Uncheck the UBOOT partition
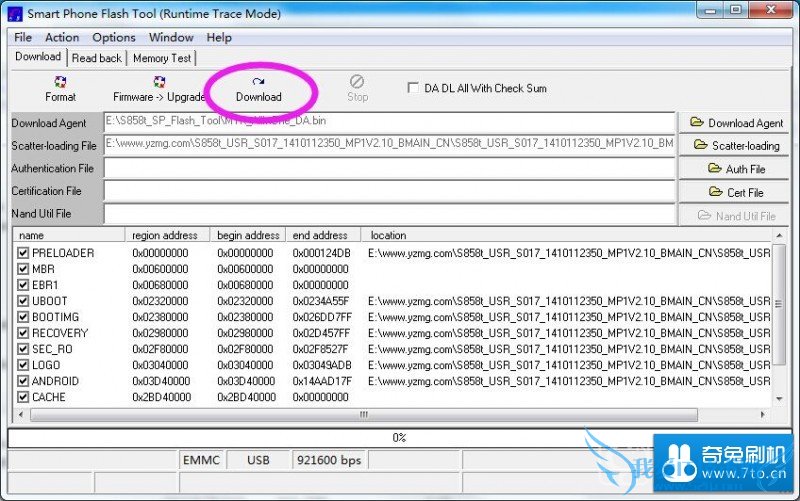The width and height of the screenshot is (800, 501). (23, 301)
